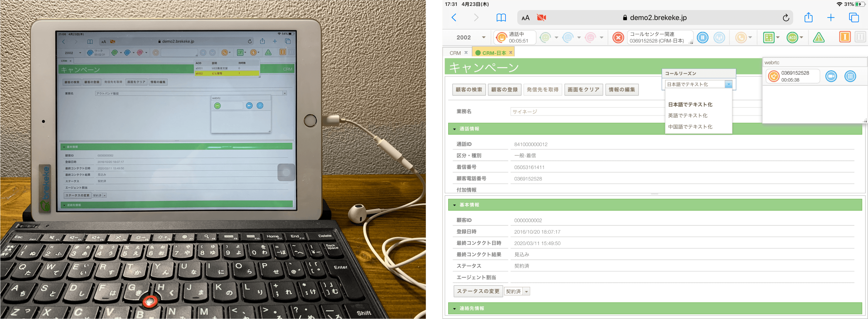Collapse the 通話情報 section in the right screenshot
Image resolution: width=868 pixels, height=319 pixels.
tap(454, 129)
